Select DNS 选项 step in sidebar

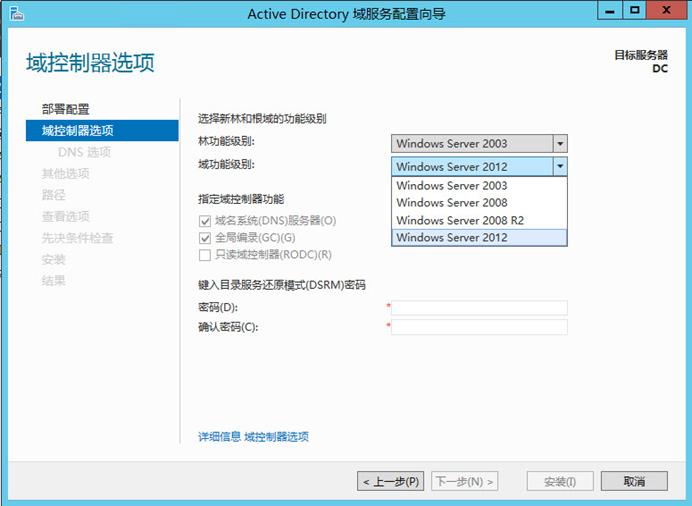pyautogui.click(x=84, y=152)
